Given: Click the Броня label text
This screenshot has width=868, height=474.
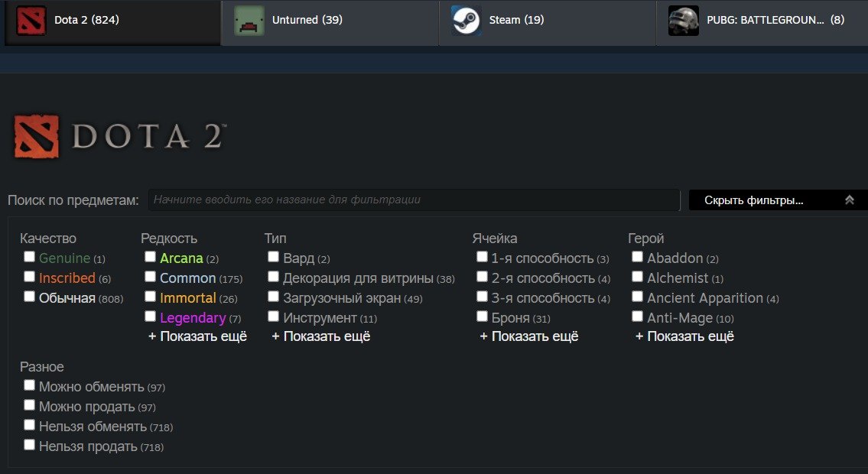Looking at the screenshot, I should click(510, 318).
